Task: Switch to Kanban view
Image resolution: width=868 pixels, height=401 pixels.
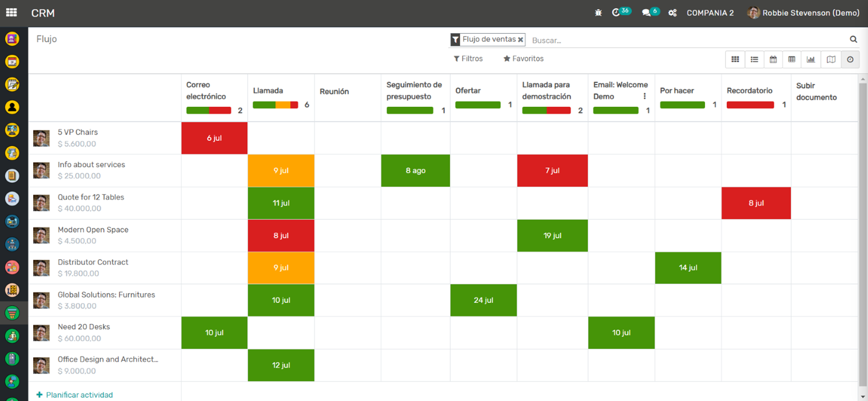Action: (735, 59)
